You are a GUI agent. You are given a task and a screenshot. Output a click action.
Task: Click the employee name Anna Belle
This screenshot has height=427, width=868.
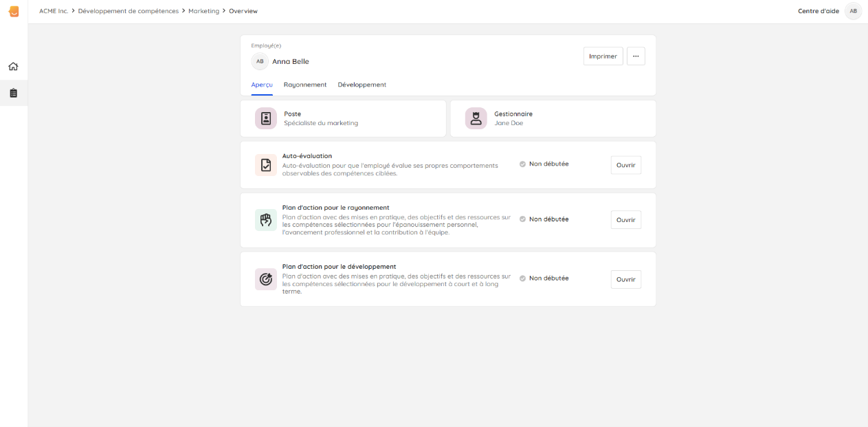click(x=291, y=61)
